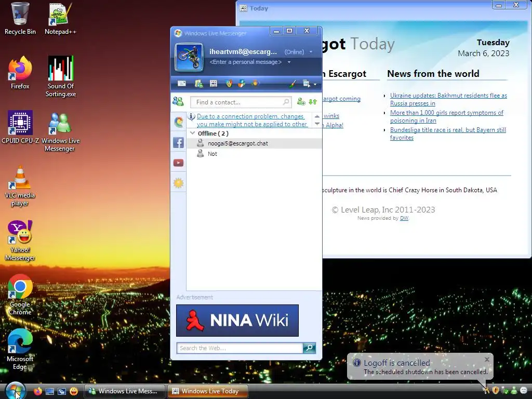This screenshot has height=399, width=532.
Task: Select the Microsoft Edge desktop icon
Action: (x=20, y=350)
